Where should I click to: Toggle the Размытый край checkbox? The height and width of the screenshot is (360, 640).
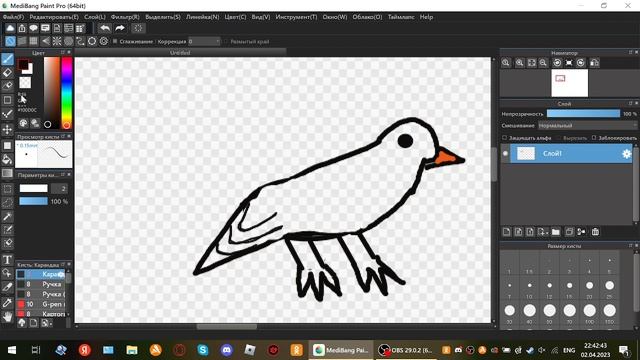(226, 41)
